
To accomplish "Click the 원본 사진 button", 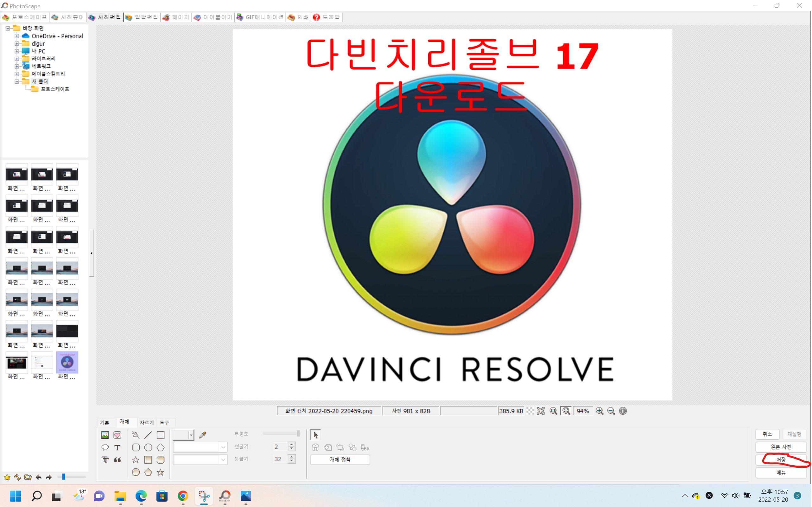I will [781, 447].
